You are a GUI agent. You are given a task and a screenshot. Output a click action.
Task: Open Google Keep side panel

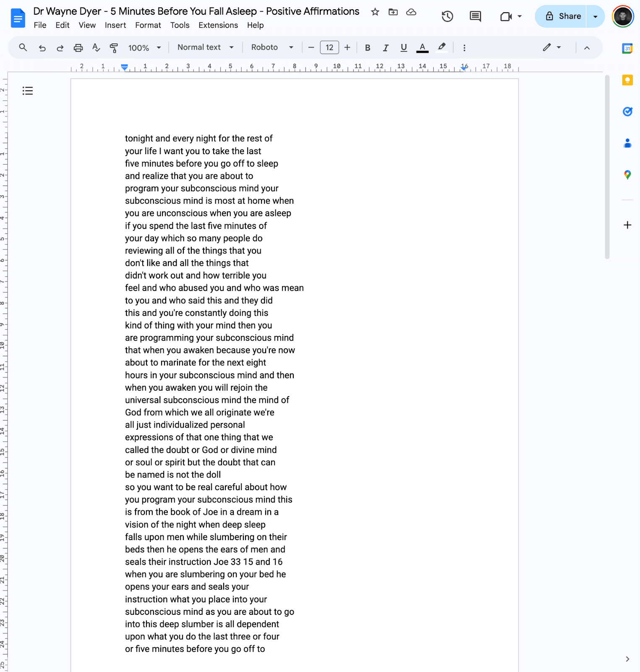[x=627, y=80]
